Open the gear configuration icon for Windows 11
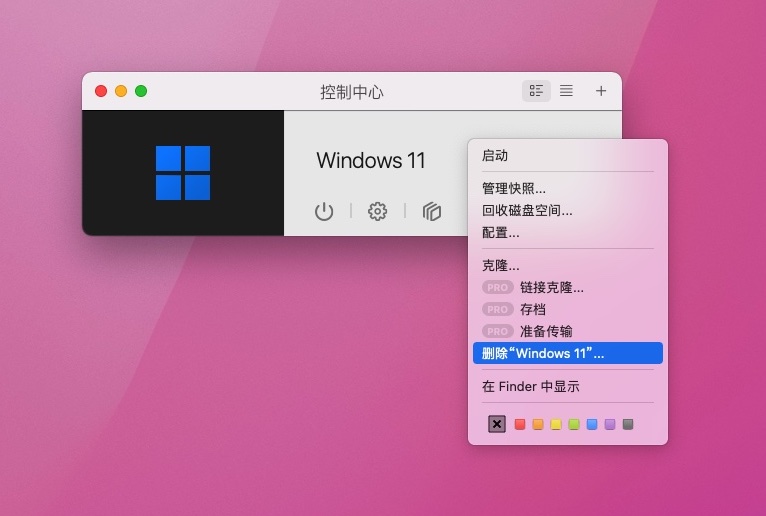The image size is (766, 516). click(x=377, y=211)
